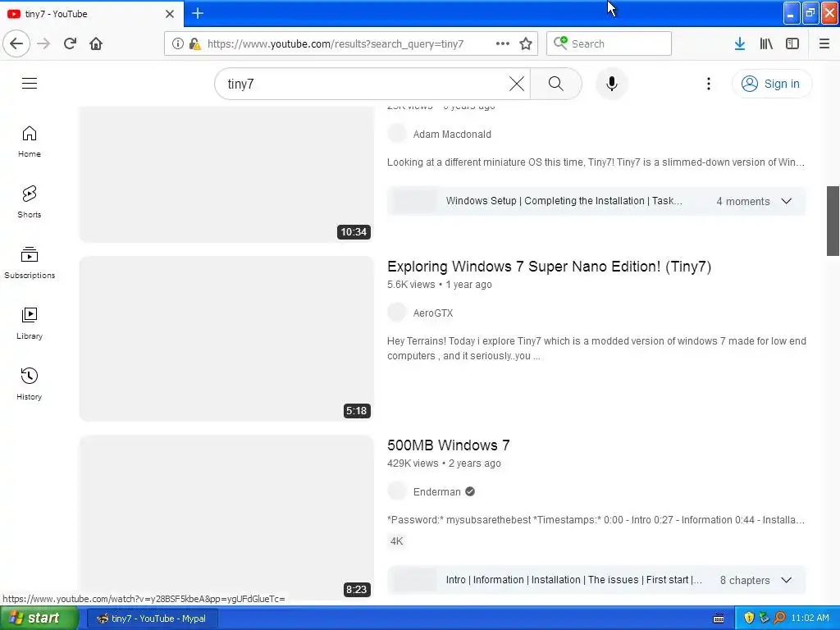The height and width of the screenshot is (630, 840).
Task: Click the taskbar clock showing 11:02 AM
Action: click(810, 619)
